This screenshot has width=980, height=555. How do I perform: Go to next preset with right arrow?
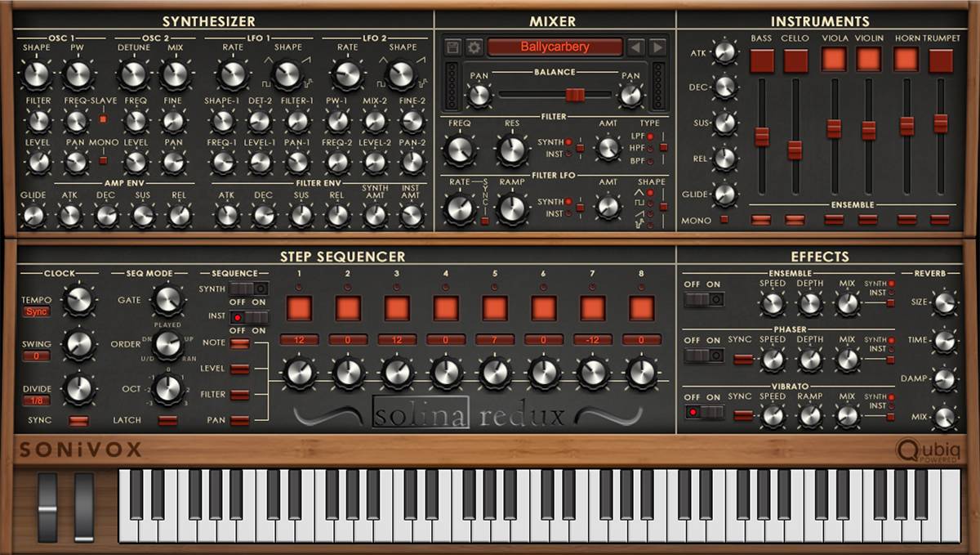click(657, 47)
